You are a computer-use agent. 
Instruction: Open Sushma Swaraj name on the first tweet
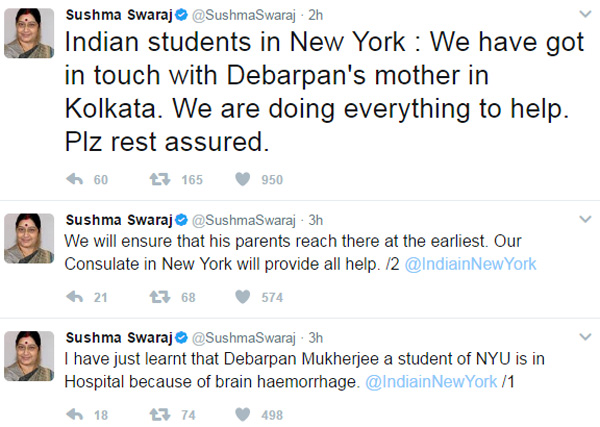point(115,15)
